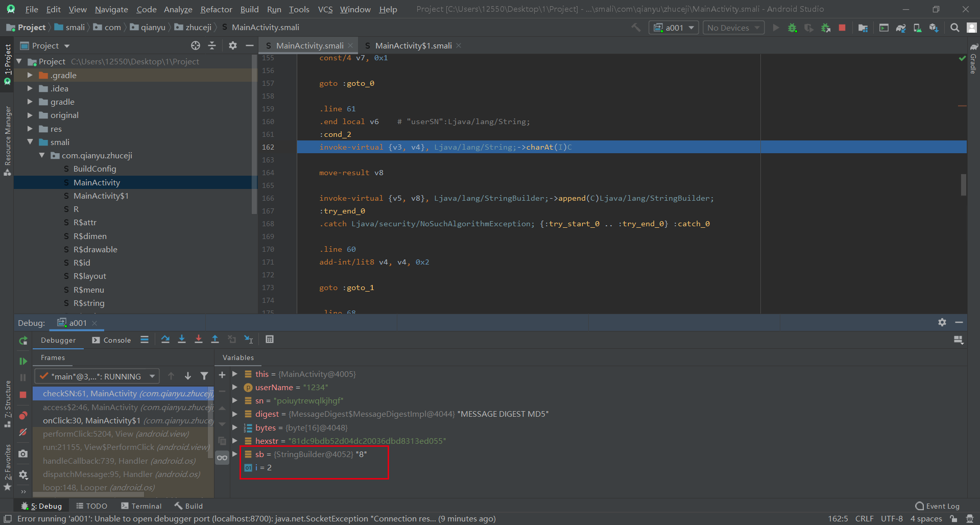Stop debug session red square in sidebar

23,395
